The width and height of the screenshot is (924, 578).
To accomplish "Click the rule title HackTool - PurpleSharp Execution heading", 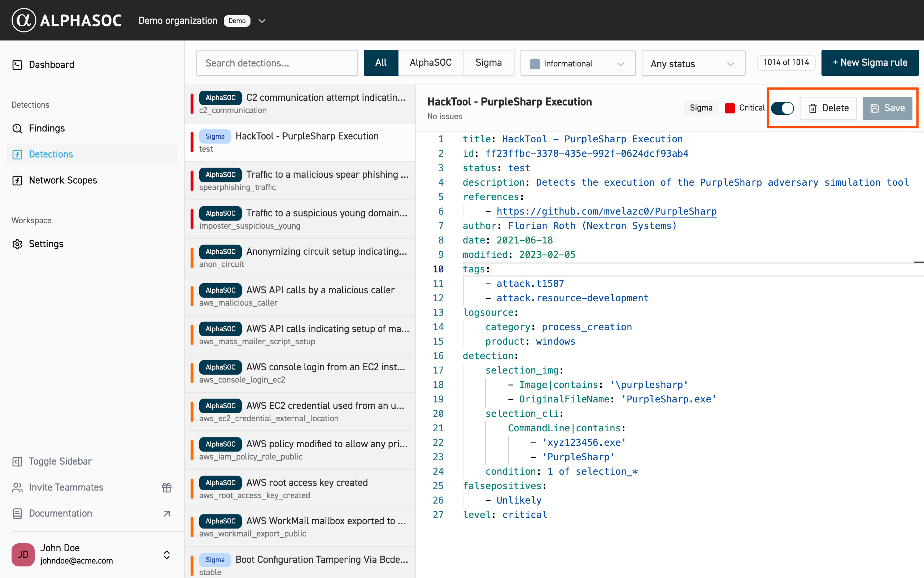I will coord(509,102).
